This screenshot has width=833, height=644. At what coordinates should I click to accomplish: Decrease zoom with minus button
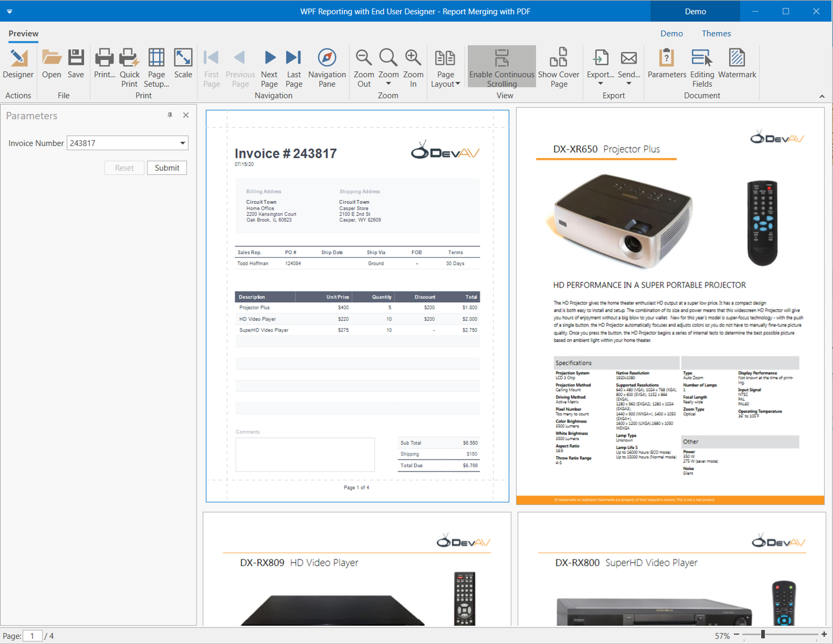[736, 634]
